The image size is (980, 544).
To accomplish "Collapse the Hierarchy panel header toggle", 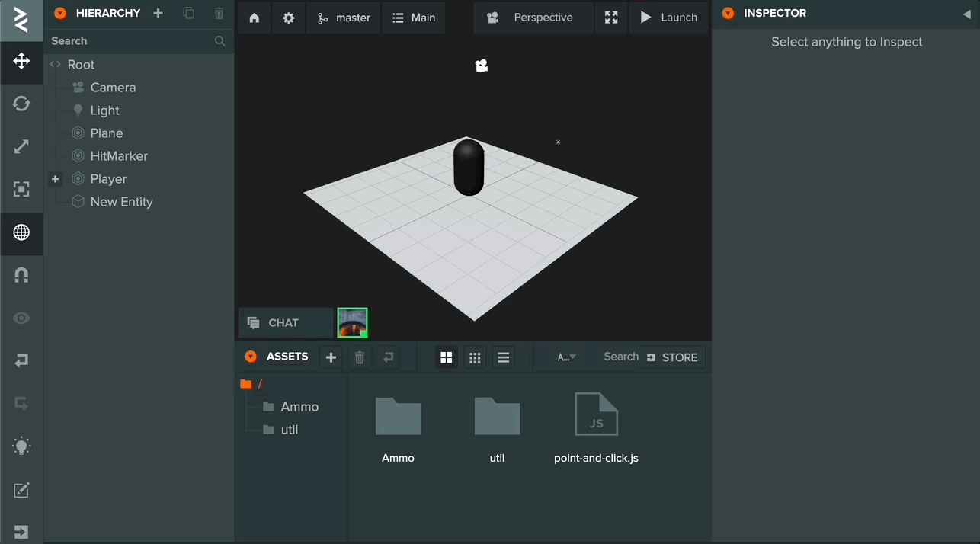I will pos(60,13).
